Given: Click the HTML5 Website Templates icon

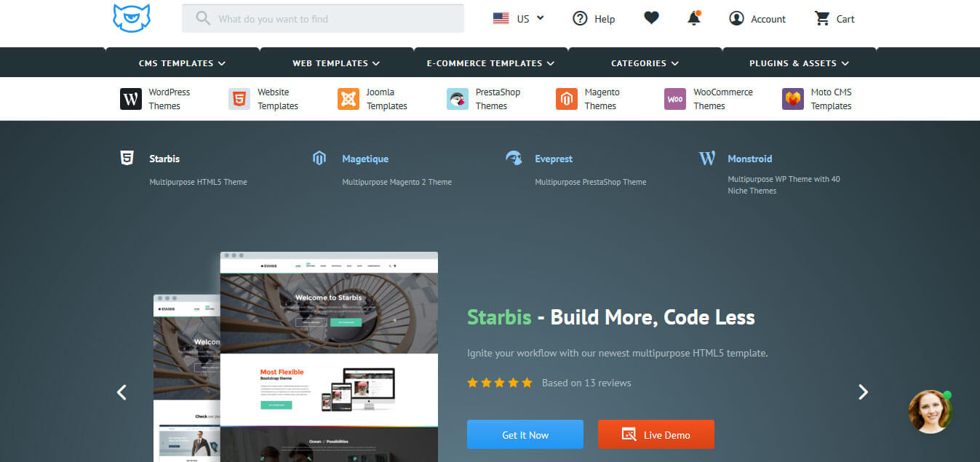Looking at the screenshot, I should click(x=239, y=99).
